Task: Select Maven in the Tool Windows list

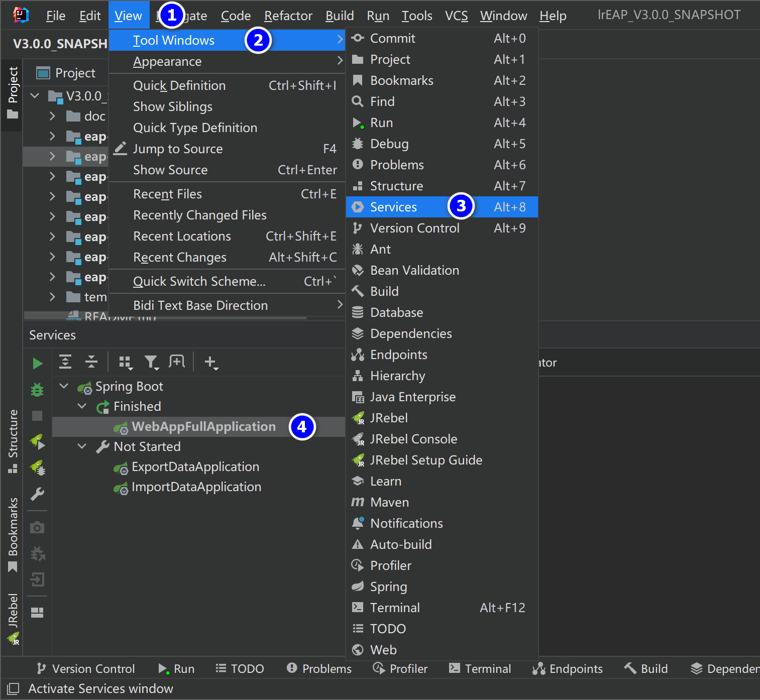Action: point(442,502)
